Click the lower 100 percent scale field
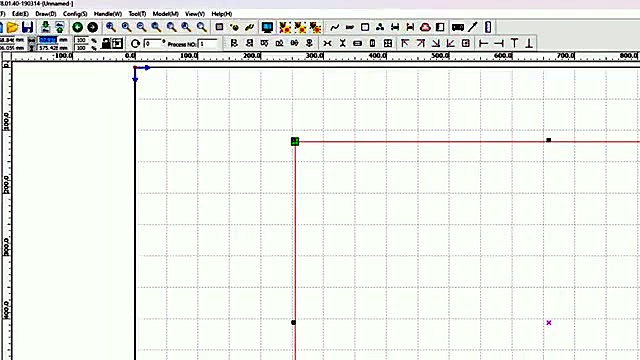 coord(82,48)
